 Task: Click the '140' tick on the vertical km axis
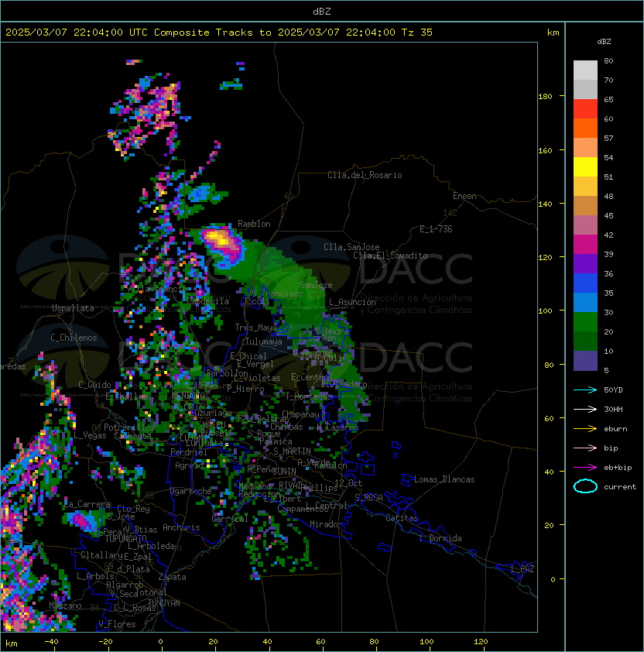[545, 204]
